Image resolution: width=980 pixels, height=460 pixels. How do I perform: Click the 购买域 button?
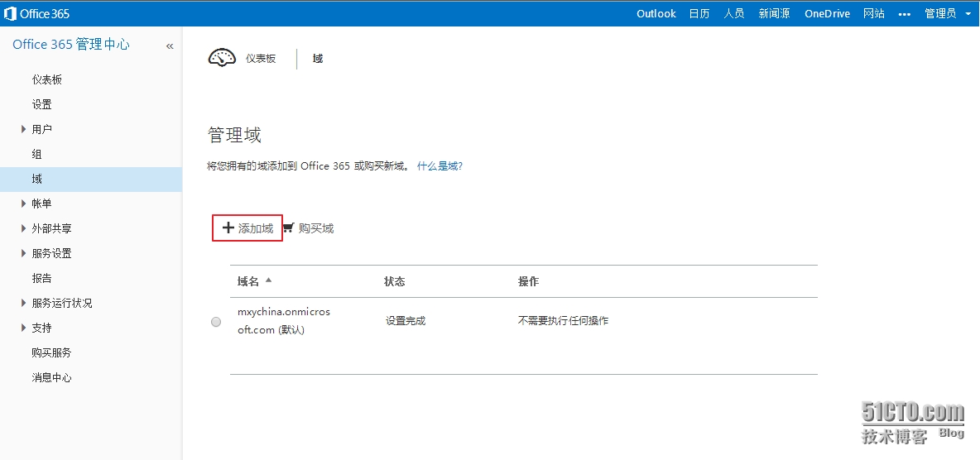point(315,228)
